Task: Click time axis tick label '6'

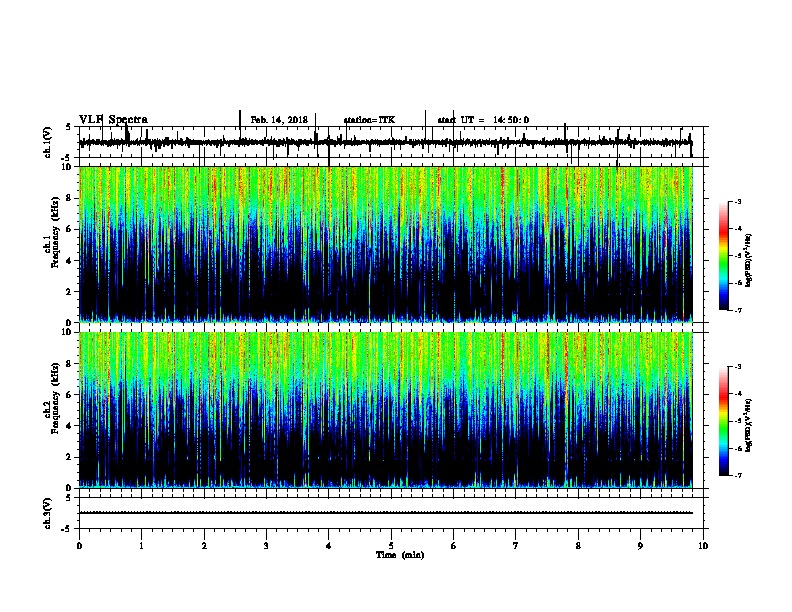Action: click(x=454, y=546)
